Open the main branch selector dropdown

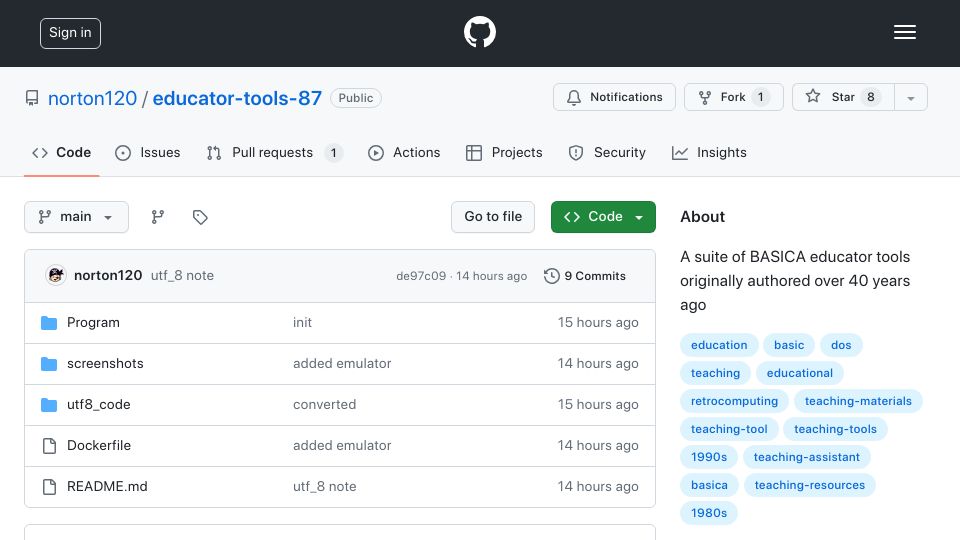coord(77,217)
